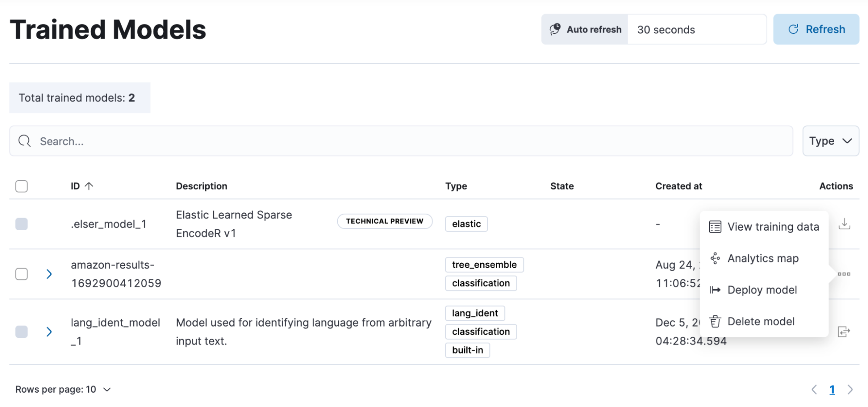This screenshot has height=407, width=868.
Task: Expand the amazon-results model row details
Action: 49,274
